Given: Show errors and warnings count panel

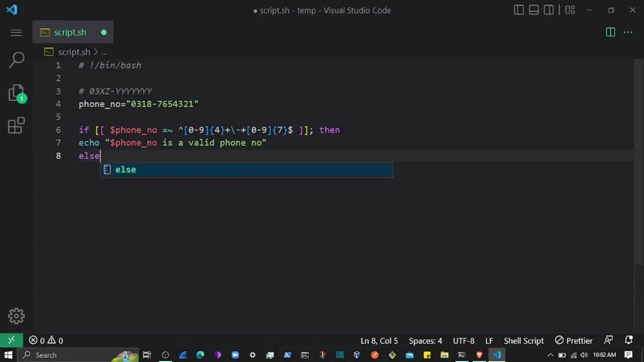Looking at the screenshot, I should [46, 340].
